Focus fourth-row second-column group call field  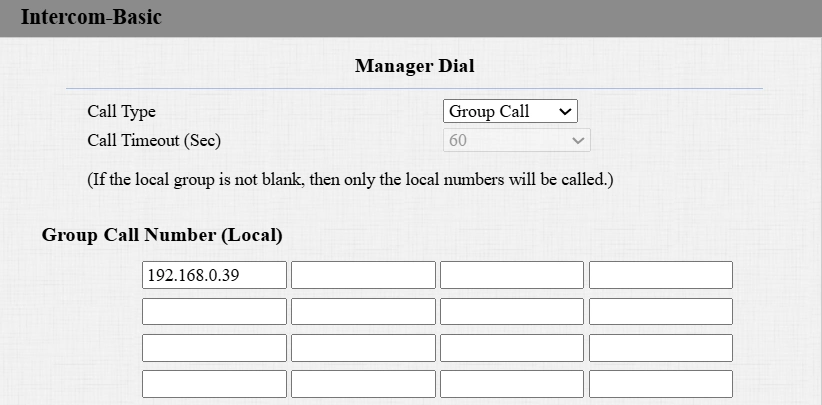[x=363, y=384]
